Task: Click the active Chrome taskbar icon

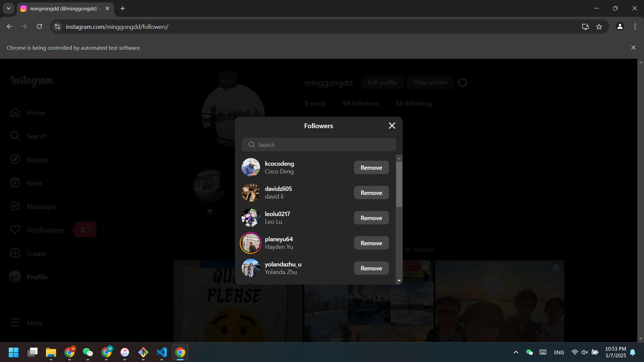Action: tap(180, 352)
